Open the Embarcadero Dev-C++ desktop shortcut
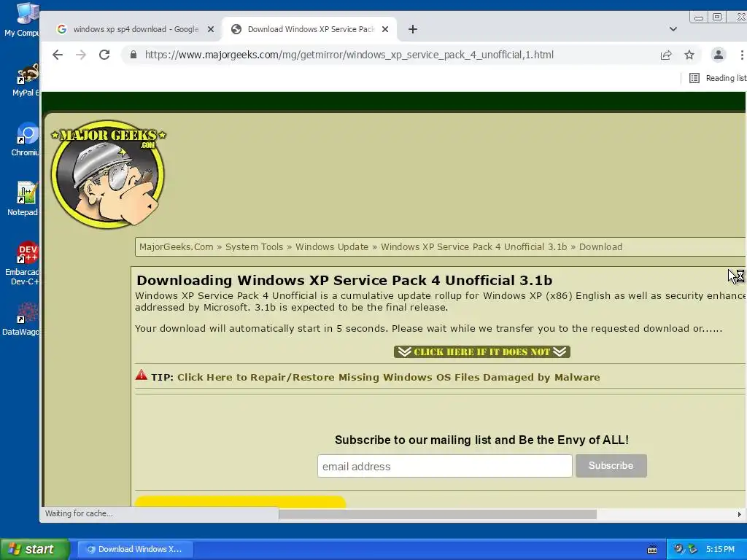Screen dimensions: 747x560 pyautogui.click(x=22, y=263)
